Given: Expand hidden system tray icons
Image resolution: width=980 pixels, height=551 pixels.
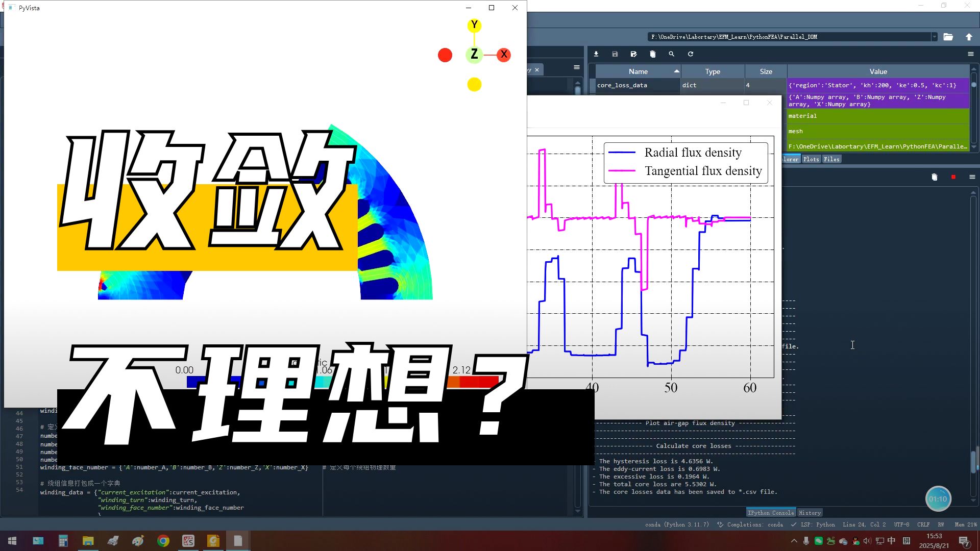Looking at the screenshot, I should 794,540.
